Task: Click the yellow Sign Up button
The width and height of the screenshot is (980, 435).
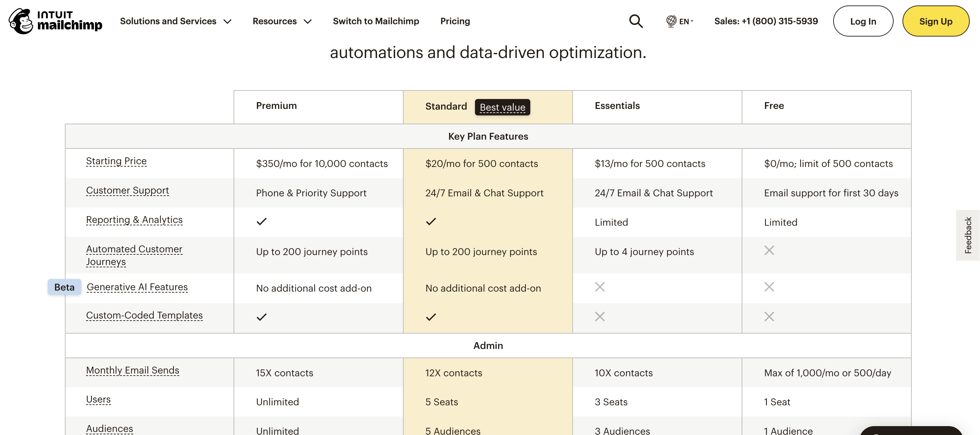Action: 936,21
